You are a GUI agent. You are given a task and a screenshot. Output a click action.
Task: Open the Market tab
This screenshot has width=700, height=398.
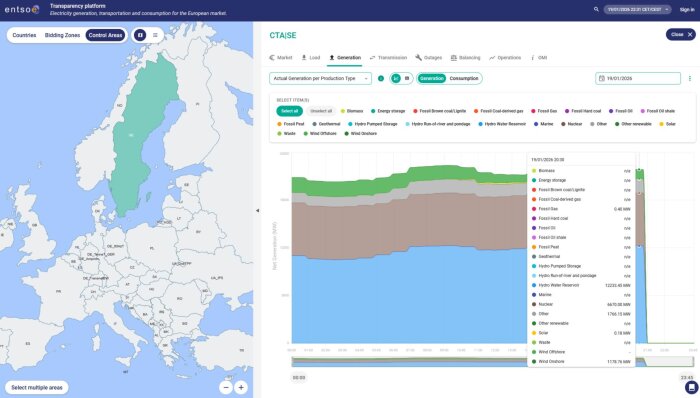click(281, 58)
